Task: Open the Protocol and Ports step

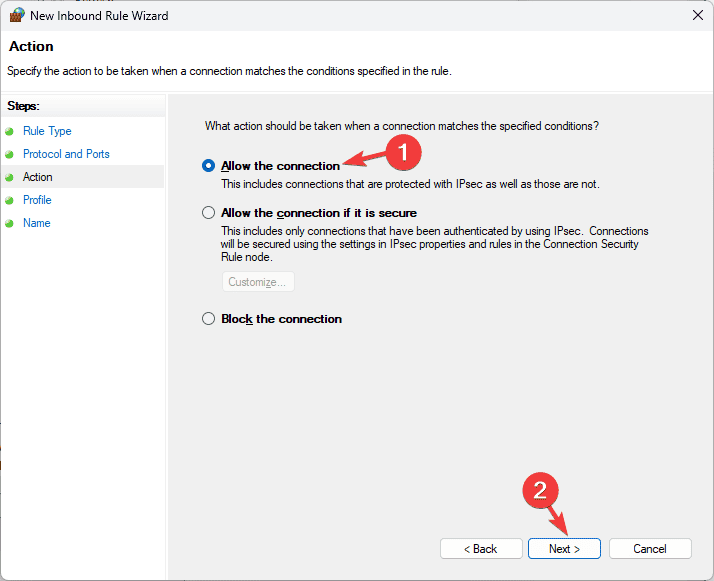Action: (66, 154)
